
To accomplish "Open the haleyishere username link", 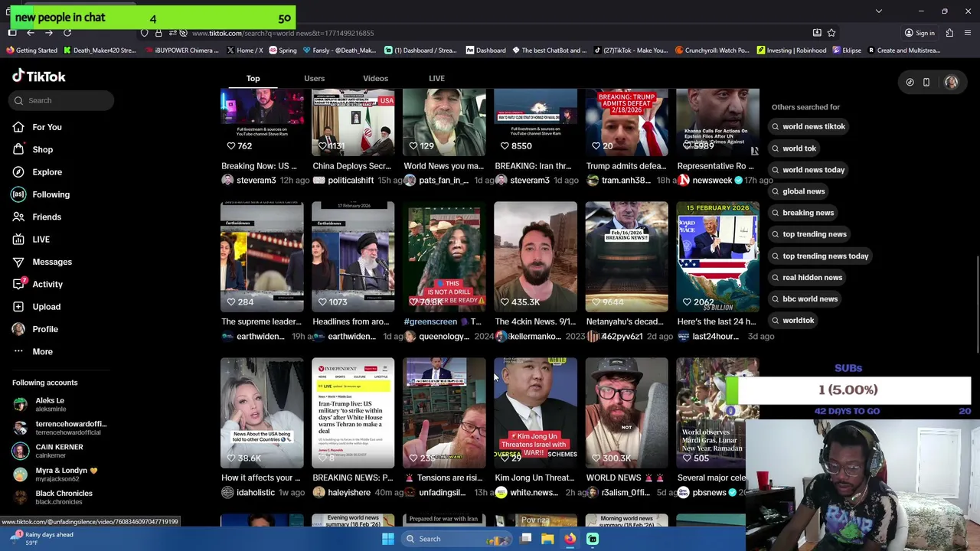I will tap(348, 493).
